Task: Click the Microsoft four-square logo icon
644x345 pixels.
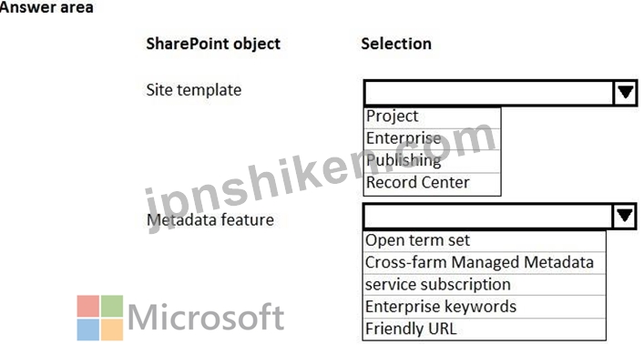Action: [x=100, y=318]
